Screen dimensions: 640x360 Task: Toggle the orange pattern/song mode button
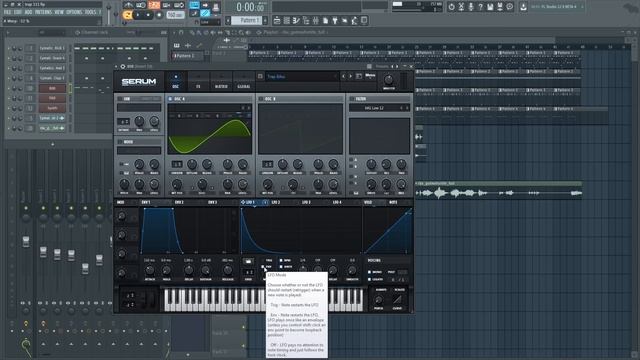point(127,15)
